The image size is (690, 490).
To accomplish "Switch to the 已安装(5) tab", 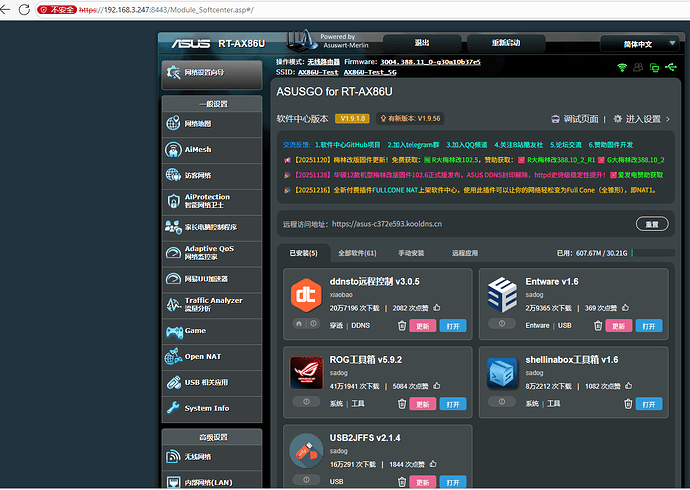I will tap(304, 253).
